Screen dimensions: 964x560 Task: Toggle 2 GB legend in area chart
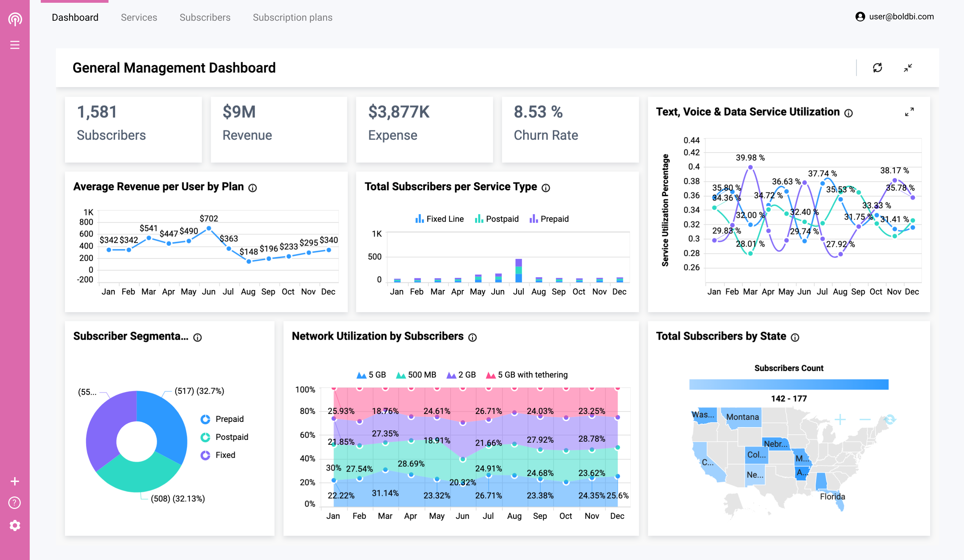point(461,375)
